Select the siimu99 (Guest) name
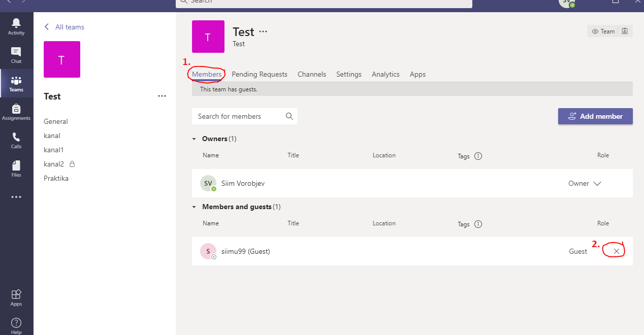The image size is (644, 335). [x=246, y=251]
